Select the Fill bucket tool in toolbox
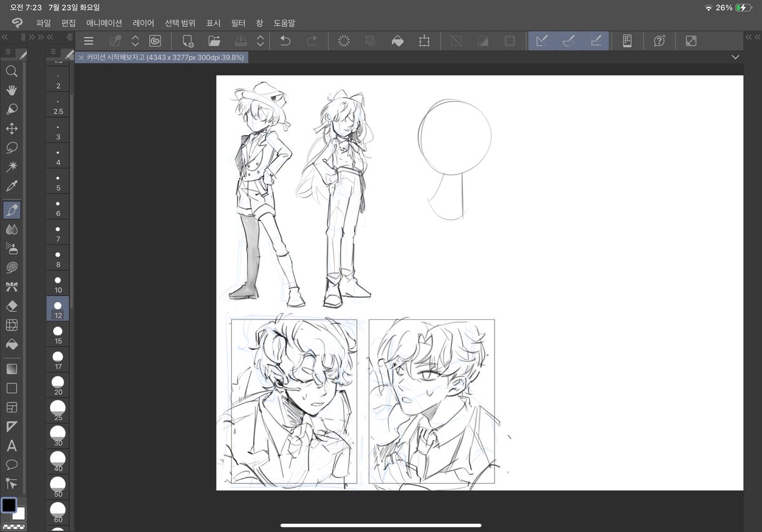 [11, 344]
